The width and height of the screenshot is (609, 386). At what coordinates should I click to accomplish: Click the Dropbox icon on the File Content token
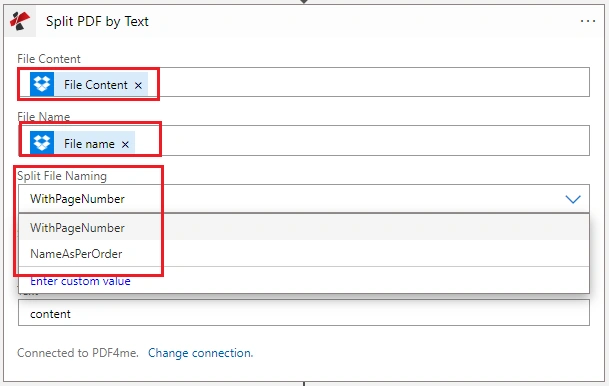pyautogui.click(x=42, y=84)
